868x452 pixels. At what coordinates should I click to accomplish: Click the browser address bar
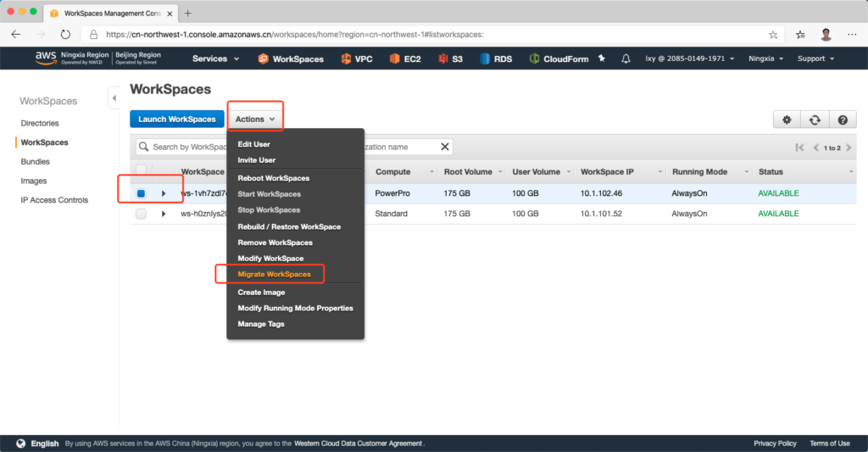pos(424,35)
